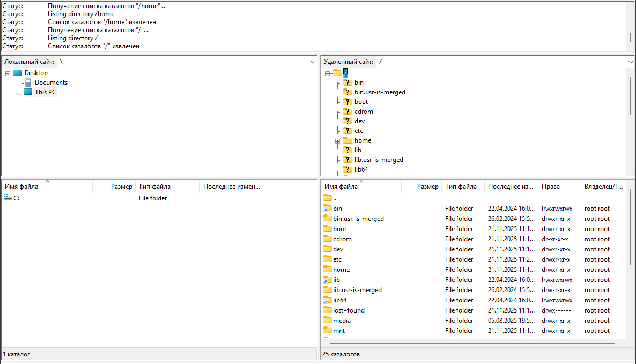Select the etc folder in remote tree
Screen dimensions: 636x364
358,131
